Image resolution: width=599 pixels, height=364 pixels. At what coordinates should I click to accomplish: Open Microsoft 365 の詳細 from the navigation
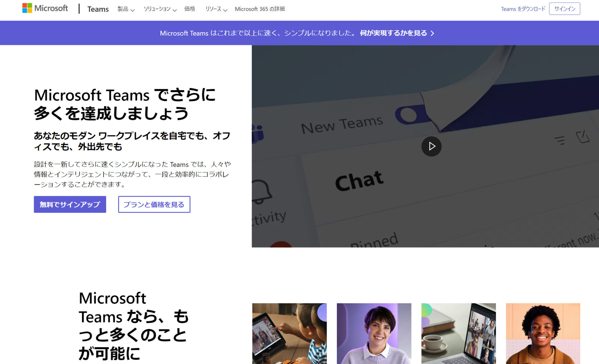click(260, 9)
